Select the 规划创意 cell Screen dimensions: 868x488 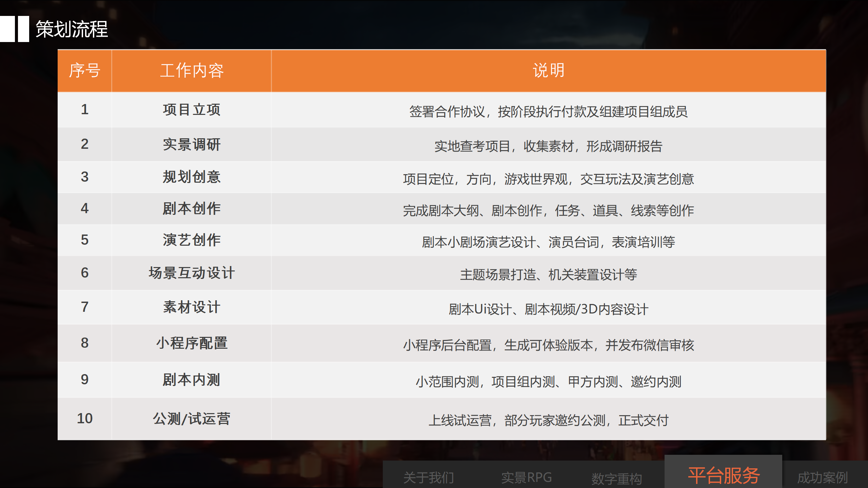192,177
